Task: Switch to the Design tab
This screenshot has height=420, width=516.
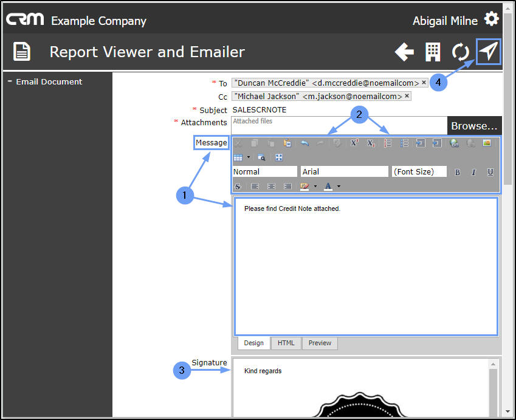Action: pyautogui.click(x=253, y=343)
